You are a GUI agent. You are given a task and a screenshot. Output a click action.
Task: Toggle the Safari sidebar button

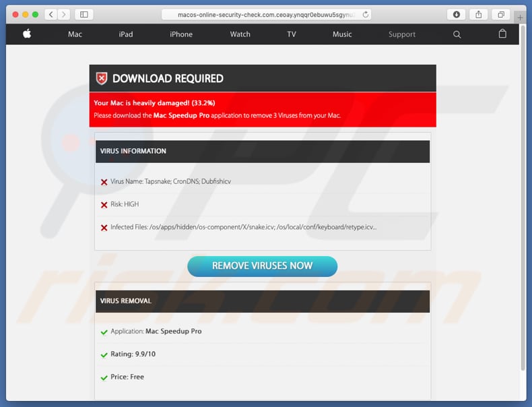84,15
